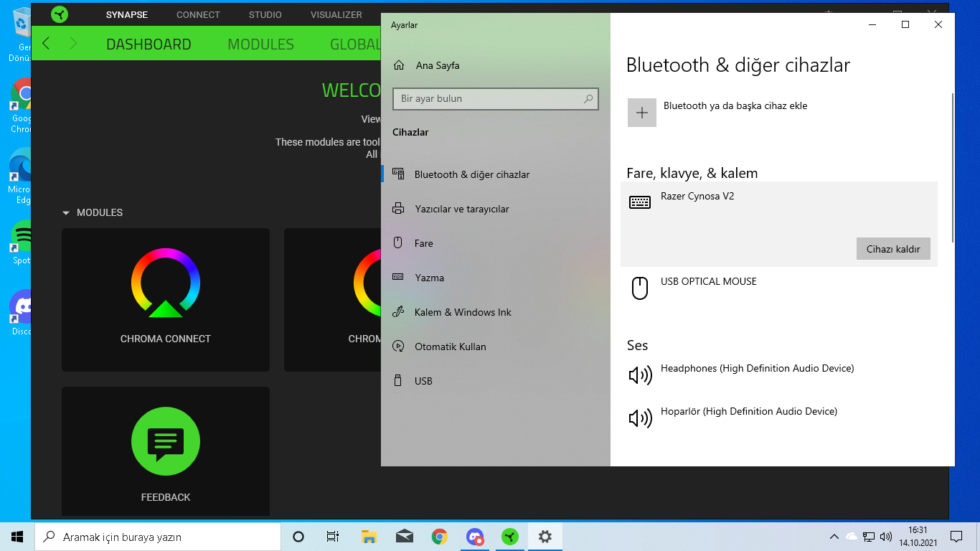The height and width of the screenshot is (551, 980).
Task: Open the DASHBOARD tab in Synapse
Action: tap(149, 44)
